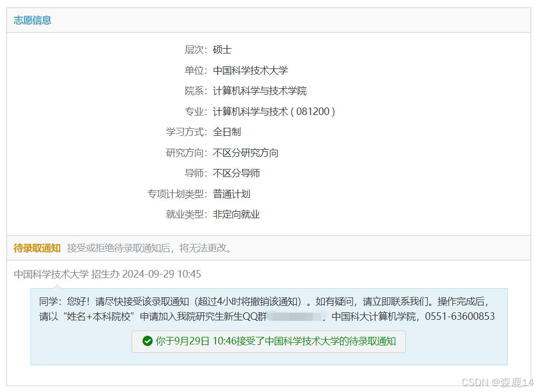Viewport: 536px width, 392px height.
Task: Click the '你于9月29日 10:46接受了' confirmation button
Action: (269, 341)
